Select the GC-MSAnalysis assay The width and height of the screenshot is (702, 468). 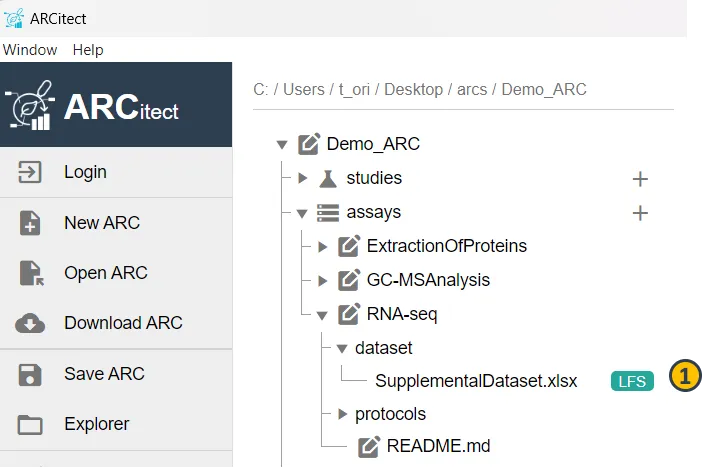click(428, 280)
